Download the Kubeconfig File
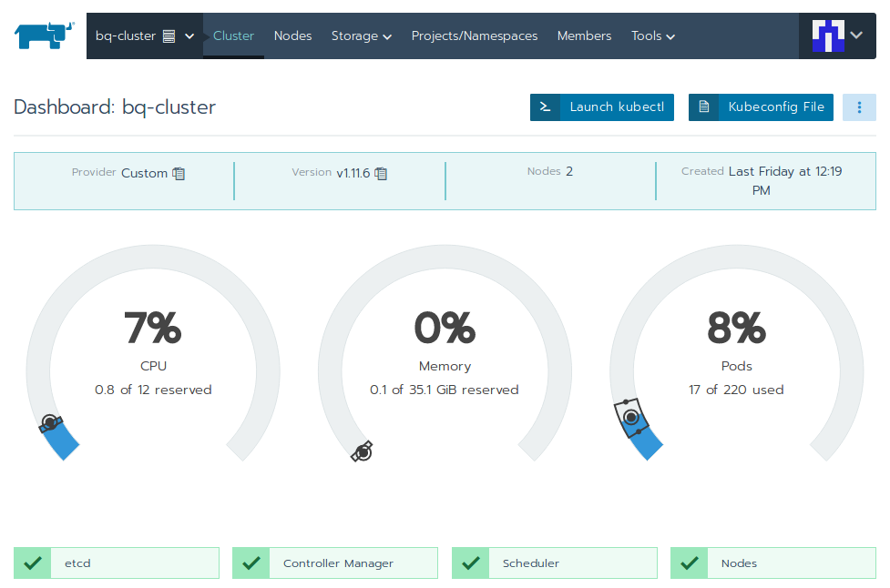The width and height of the screenshot is (890, 588). tap(761, 106)
